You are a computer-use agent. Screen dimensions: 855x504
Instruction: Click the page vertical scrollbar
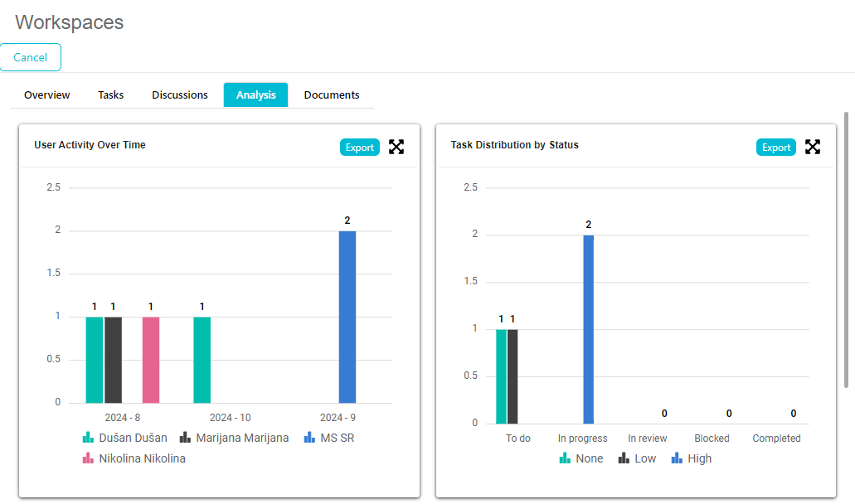[x=847, y=249]
